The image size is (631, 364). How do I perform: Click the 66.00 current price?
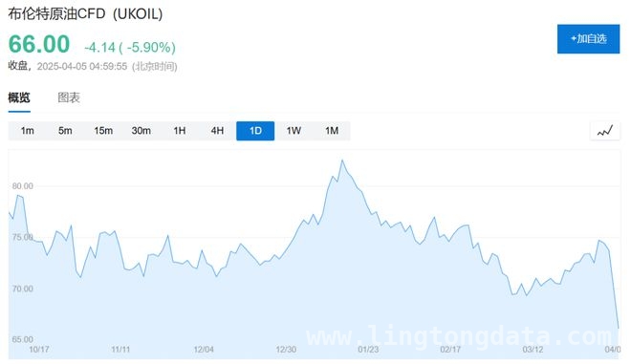(x=39, y=44)
